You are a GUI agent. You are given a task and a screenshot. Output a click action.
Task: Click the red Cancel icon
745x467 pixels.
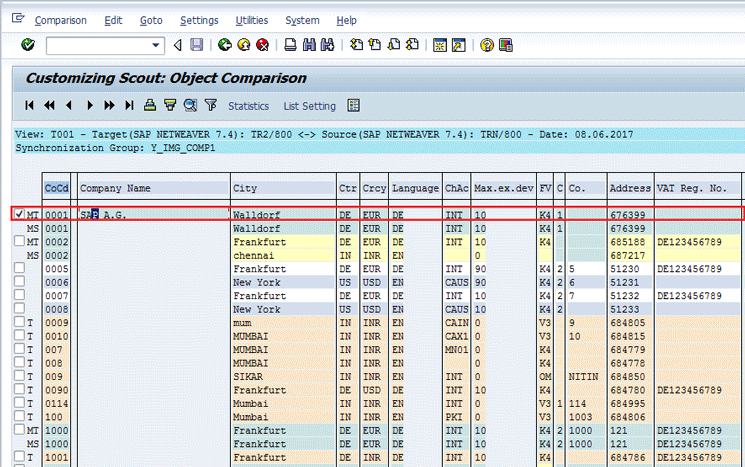pyautogui.click(x=262, y=45)
